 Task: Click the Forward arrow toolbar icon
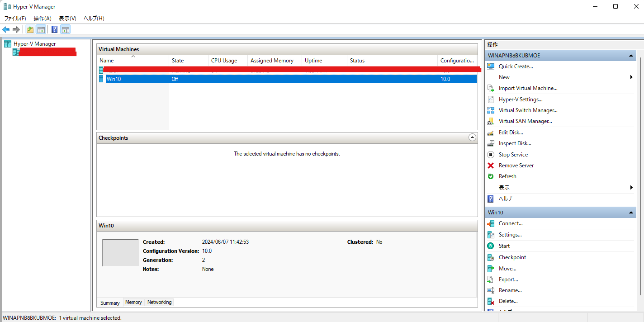tap(16, 29)
